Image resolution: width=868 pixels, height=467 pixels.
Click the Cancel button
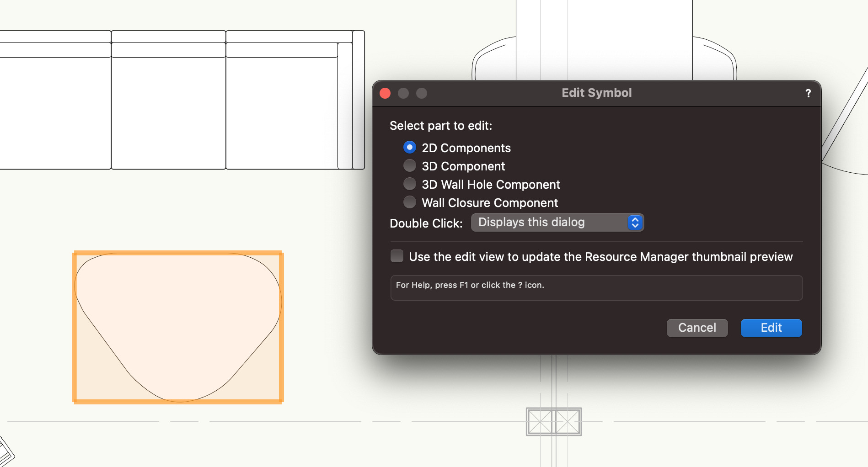[697, 328]
